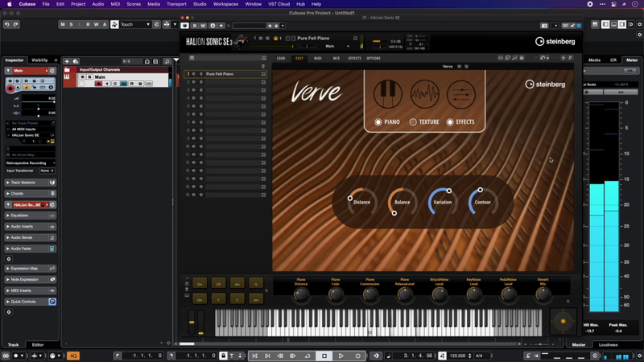
Task: Open the Effects sliders icon in Verve
Action: click(x=460, y=94)
